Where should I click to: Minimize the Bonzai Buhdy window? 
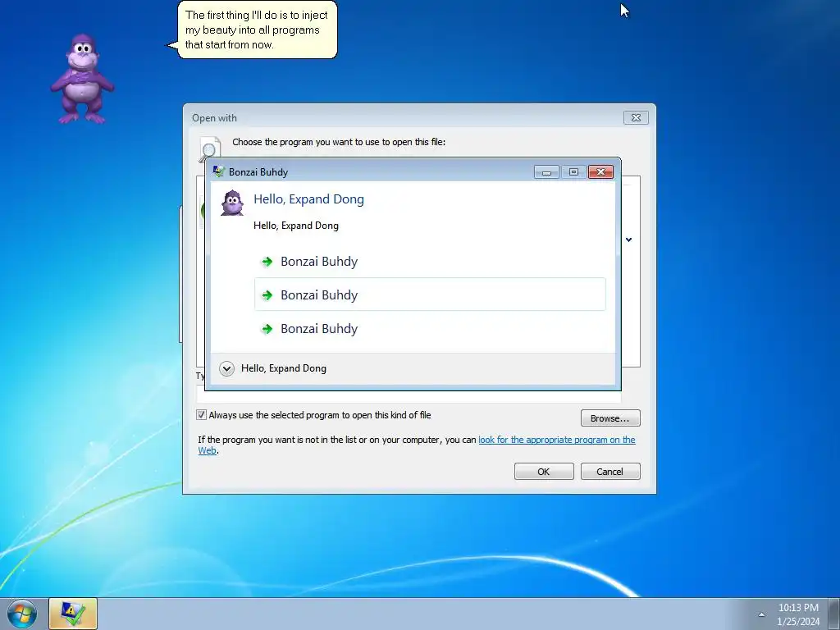[x=546, y=171]
